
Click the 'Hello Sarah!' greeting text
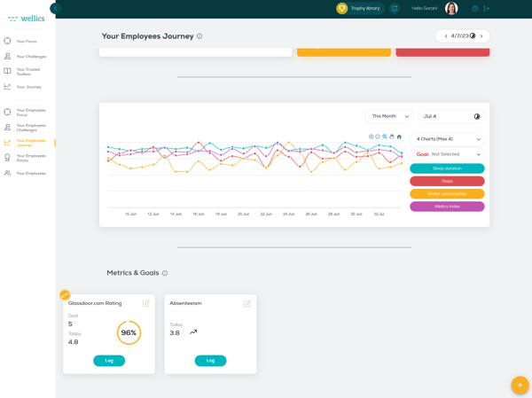click(424, 9)
